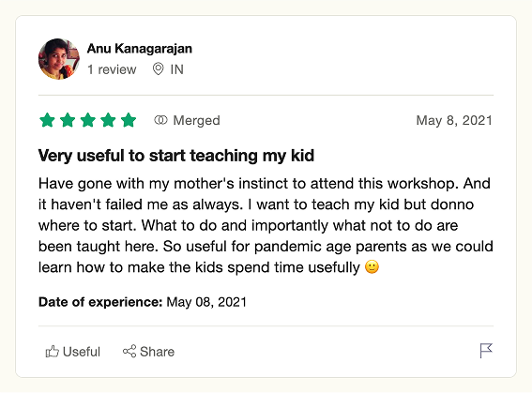Click the Date of experience line
Viewport: 532px width, 393px height.
143,302
